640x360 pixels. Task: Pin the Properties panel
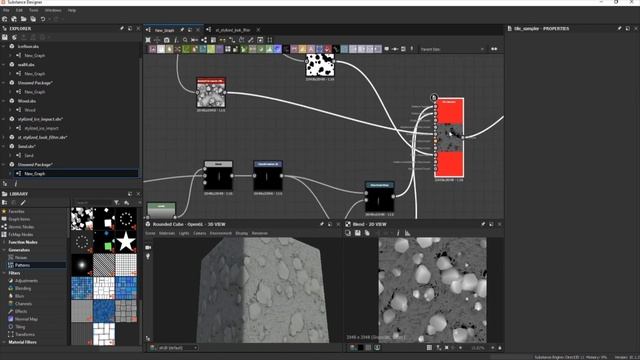[x=620, y=29]
